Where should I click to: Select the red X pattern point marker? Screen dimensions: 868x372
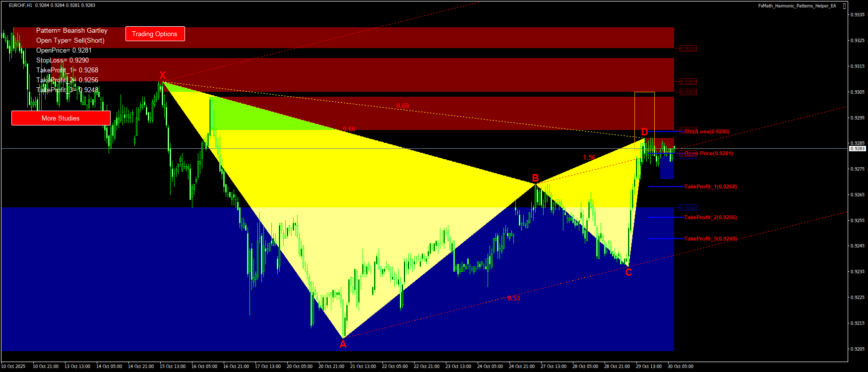(x=163, y=75)
